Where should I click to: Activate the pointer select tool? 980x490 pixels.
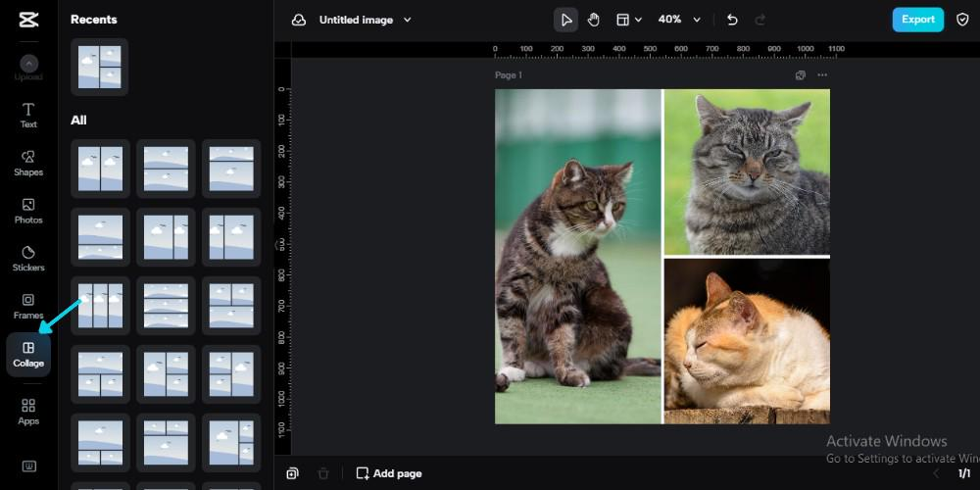point(565,20)
